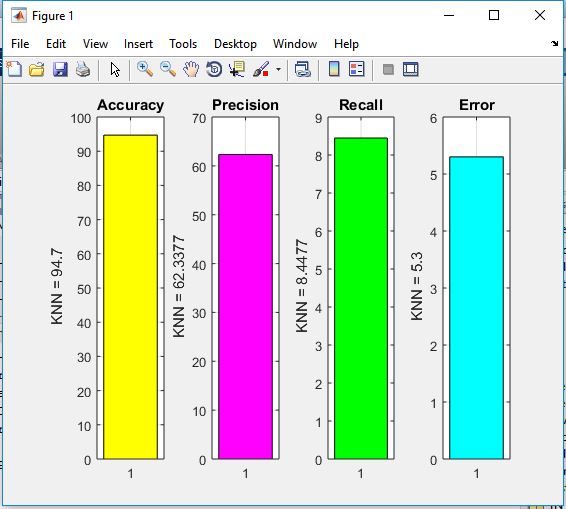The image size is (566, 509).
Task: Toggle the Data Cursor tool
Action: pos(237,69)
